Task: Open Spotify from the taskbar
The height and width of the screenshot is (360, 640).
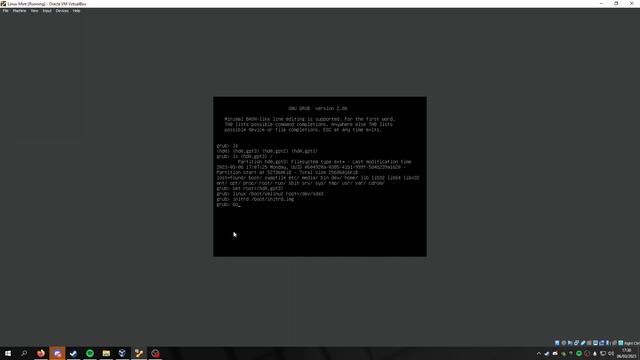Action: (90, 353)
